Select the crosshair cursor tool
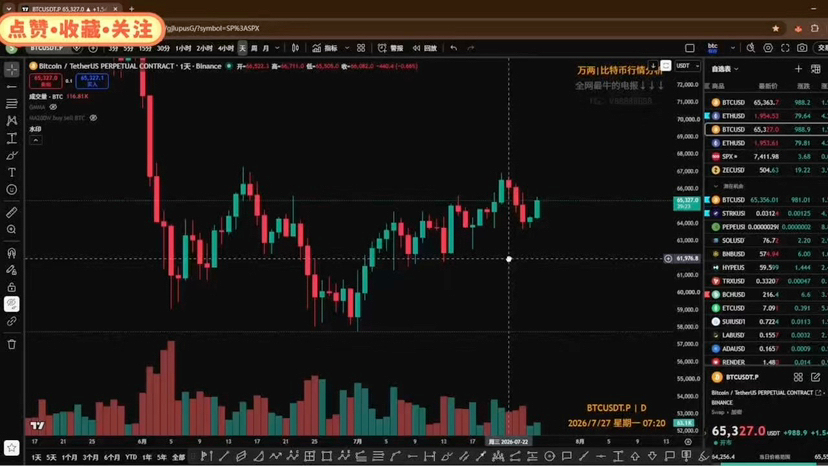 (12, 69)
